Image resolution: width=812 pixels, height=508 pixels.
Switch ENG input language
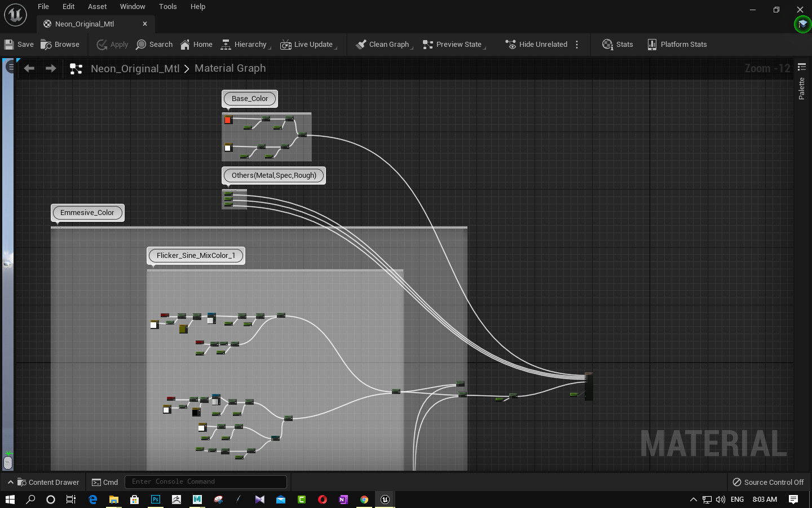pos(737,500)
